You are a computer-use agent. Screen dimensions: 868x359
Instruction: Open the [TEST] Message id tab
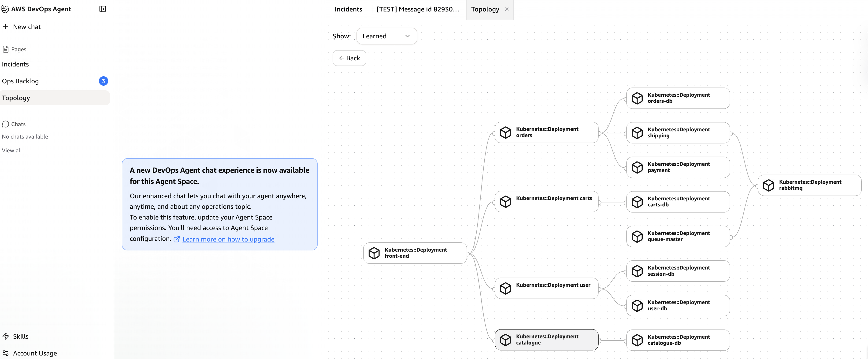click(418, 9)
